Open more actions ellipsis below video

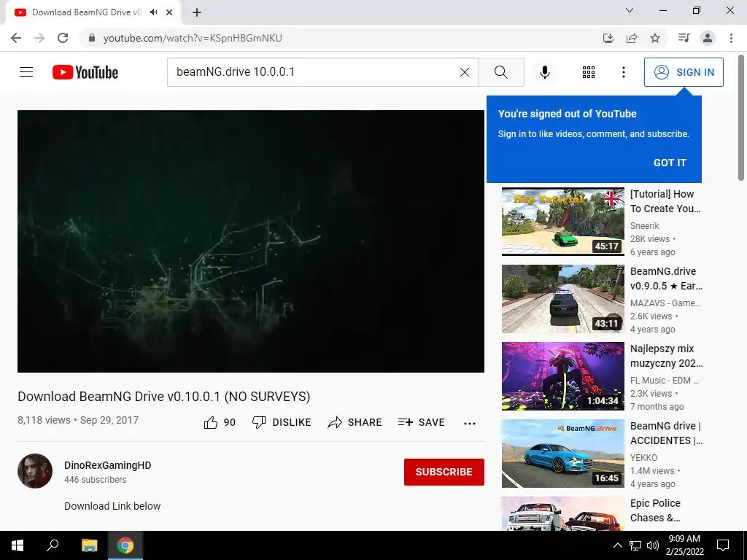coord(469,423)
